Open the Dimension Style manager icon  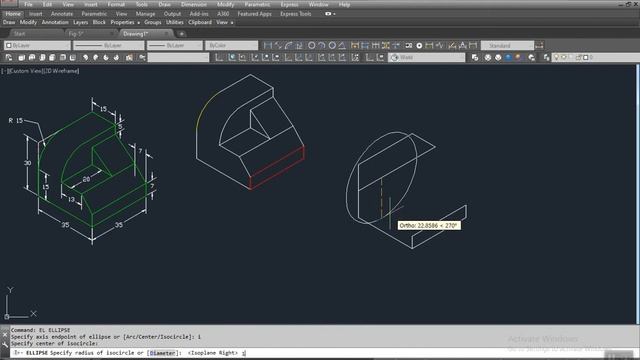click(539, 45)
